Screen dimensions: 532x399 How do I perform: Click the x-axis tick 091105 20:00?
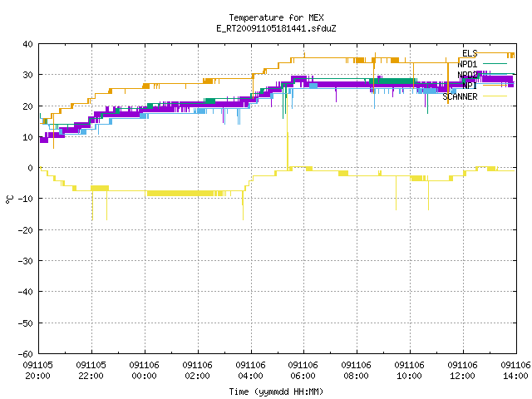click(x=38, y=371)
